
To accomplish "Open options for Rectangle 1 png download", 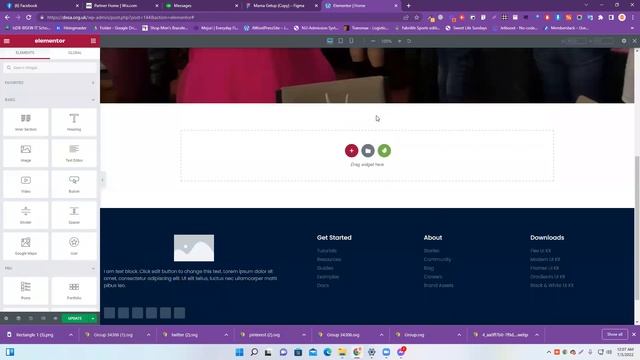I will [71, 335].
